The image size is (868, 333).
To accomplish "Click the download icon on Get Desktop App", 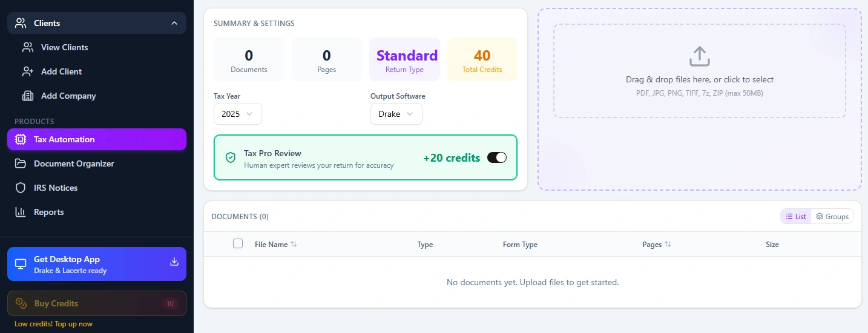I will point(174,262).
